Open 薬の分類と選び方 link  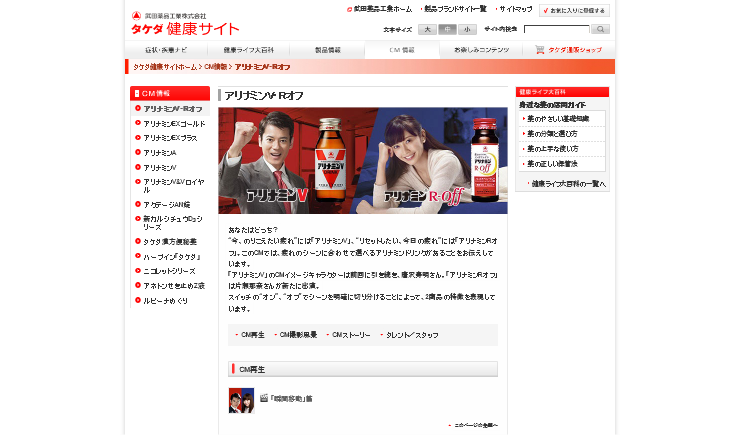(x=552, y=134)
